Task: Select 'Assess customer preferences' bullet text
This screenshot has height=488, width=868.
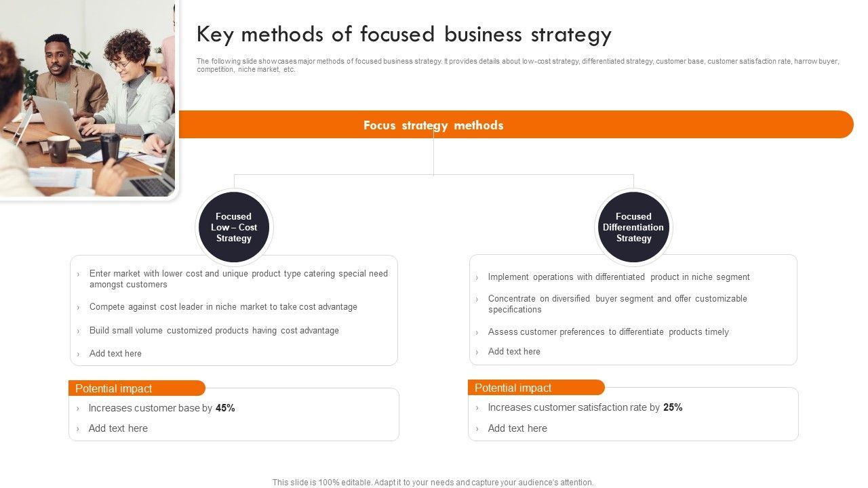Action: coord(608,332)
